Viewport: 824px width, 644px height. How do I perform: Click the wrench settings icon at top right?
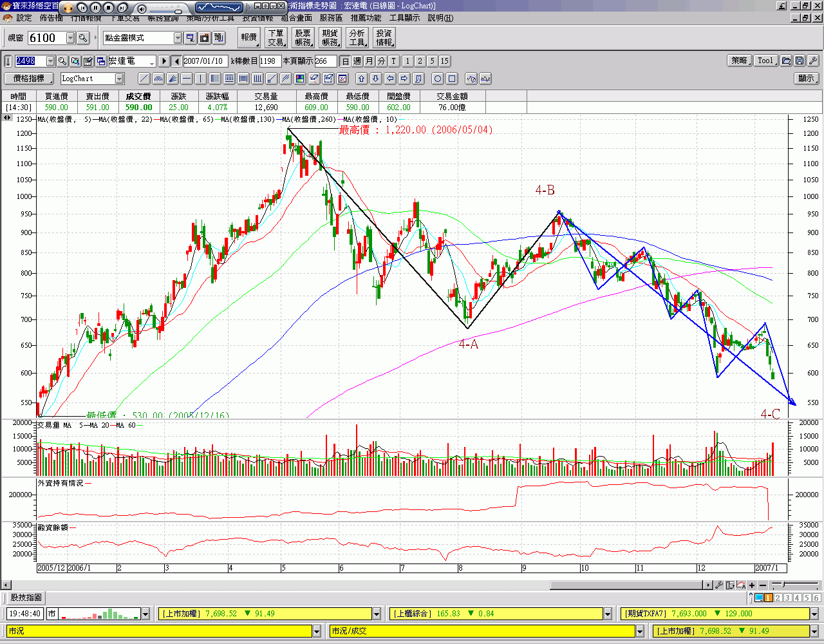click(x=813, y=61)
